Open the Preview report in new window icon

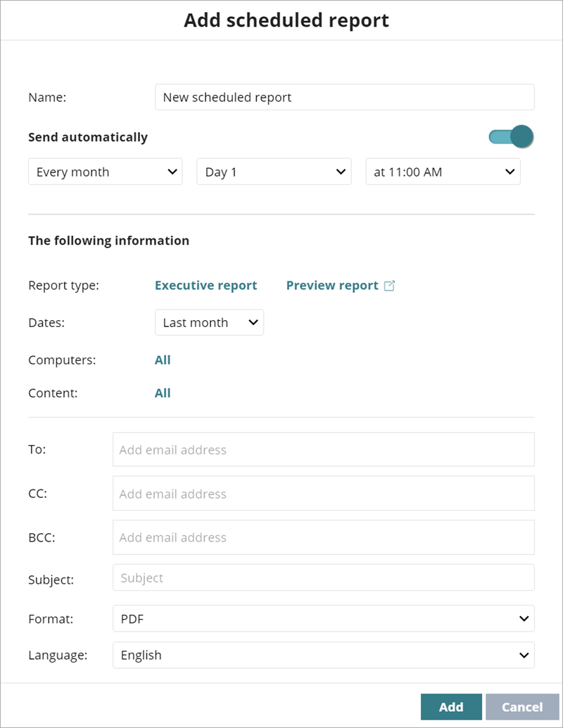(390, 284)
